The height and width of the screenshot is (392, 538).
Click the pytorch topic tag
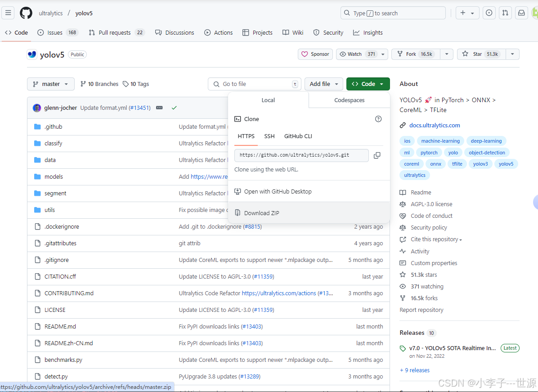click(x=429, y=153)
